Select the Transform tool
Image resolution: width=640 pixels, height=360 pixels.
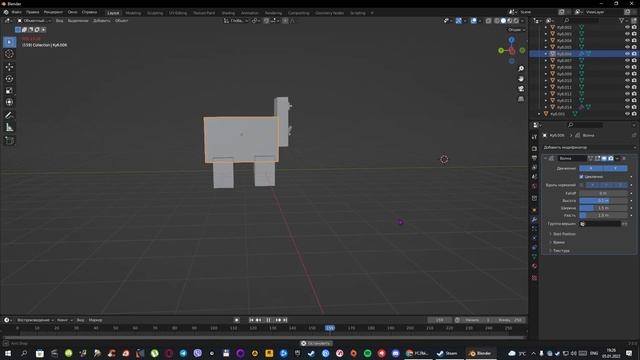[9, 102]
